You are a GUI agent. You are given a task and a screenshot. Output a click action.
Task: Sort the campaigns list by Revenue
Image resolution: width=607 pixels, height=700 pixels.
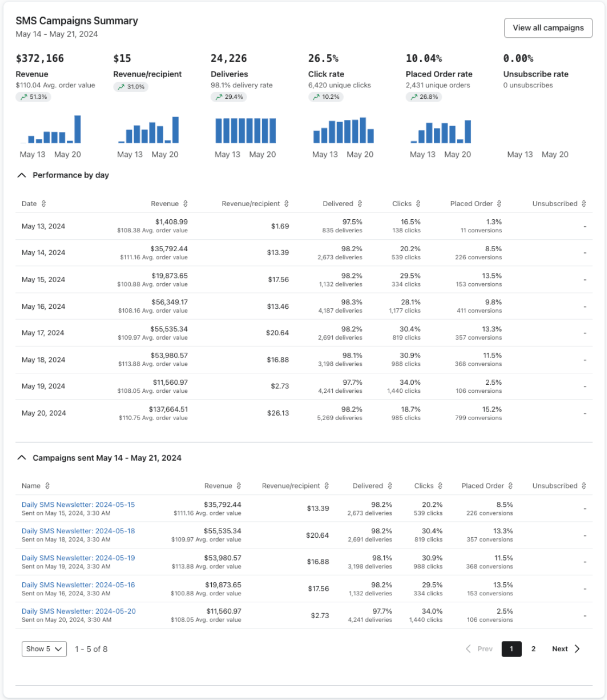pyautogui.click(x=239, y=486)
